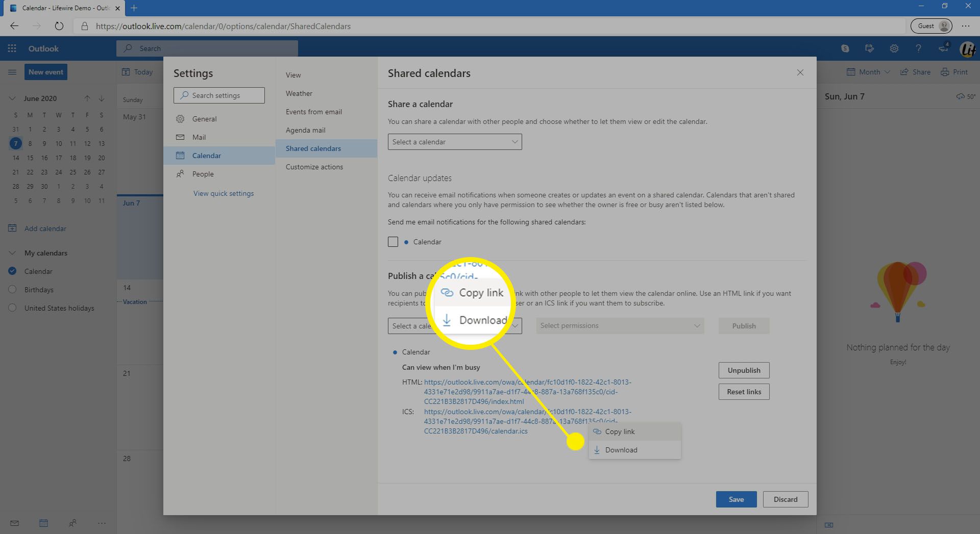Image resolution: width=980 pixels, height=534 pixels.
Task: Click the site lock icon in address bar
Action: (x=85, y=26)
